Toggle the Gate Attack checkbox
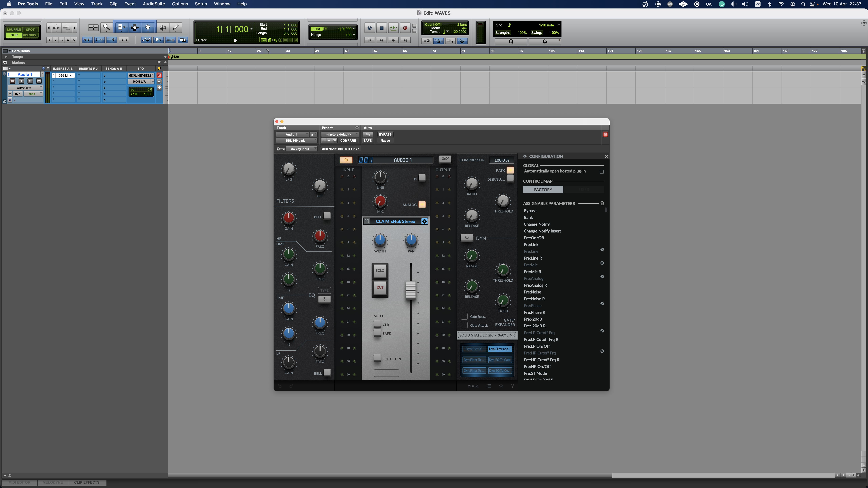Image resolution: width=868 pixels, height=488 pixels. (x=464, y=325)
